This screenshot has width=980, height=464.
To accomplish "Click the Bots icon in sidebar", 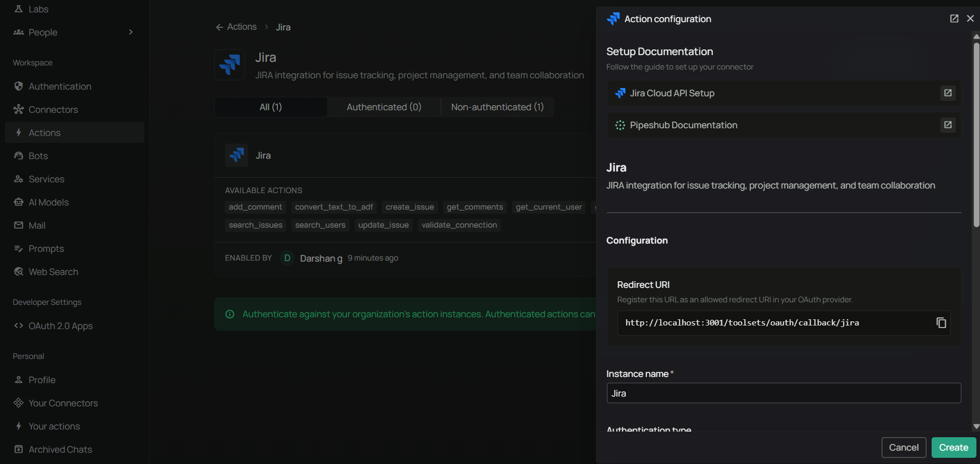I will click(x=19, y=156).
